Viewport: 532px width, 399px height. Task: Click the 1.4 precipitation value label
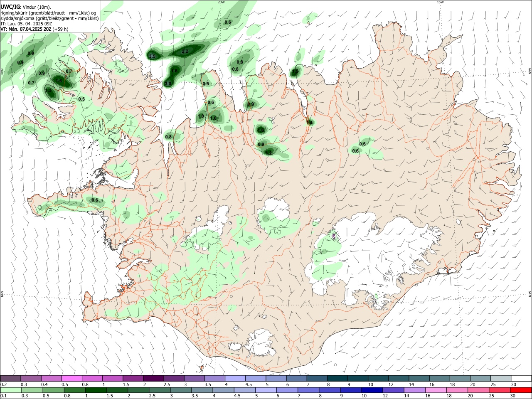(x=309, y=122)
